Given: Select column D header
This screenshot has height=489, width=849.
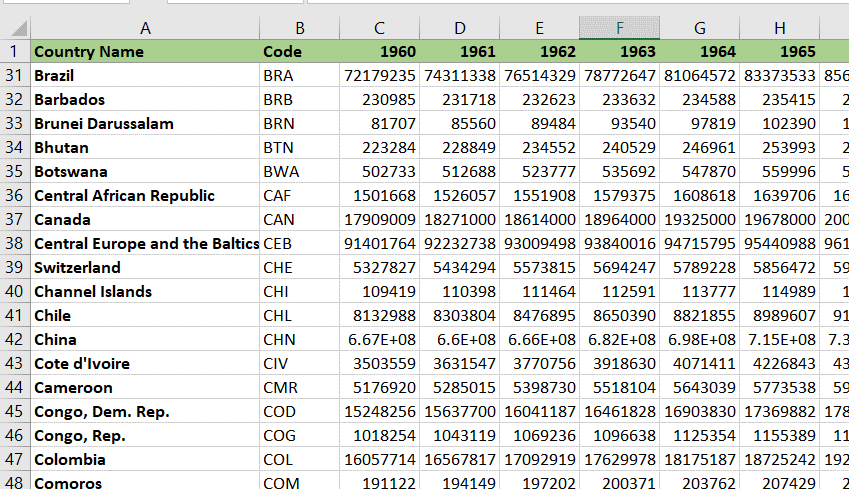Looking at the screenshot, I should click(x=460, y=28).
